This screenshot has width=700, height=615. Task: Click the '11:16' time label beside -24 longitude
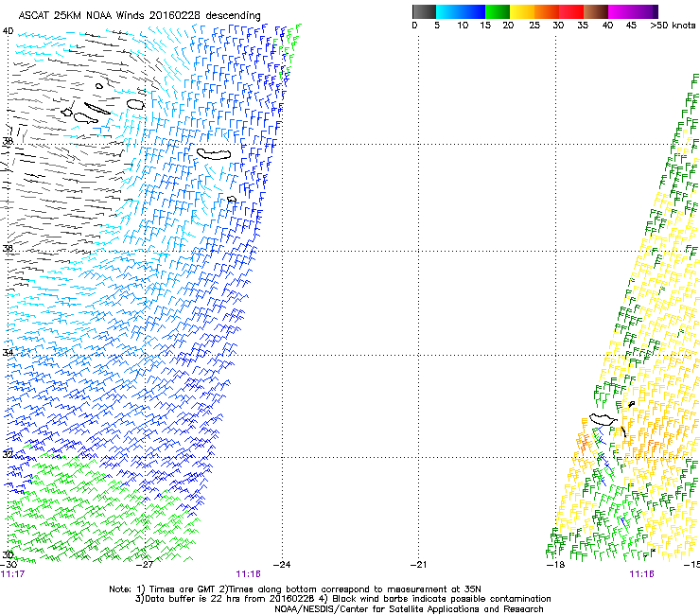[x=248, y=574]
